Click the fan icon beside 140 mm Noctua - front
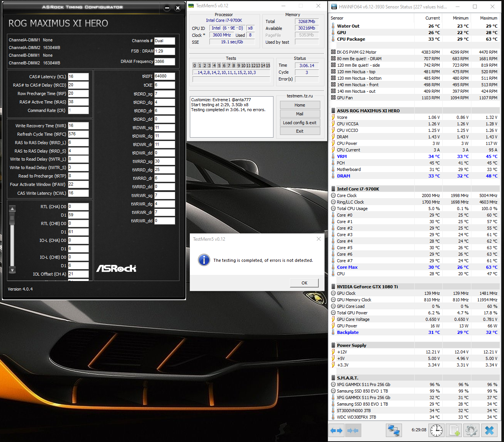 pos(333,85)
